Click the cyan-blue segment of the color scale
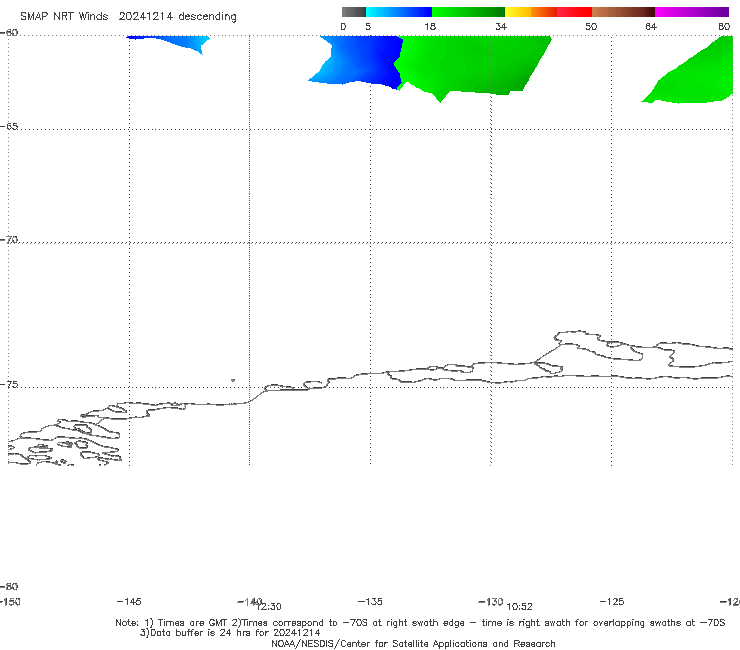 pyautogui.click(x=399, y=12)
